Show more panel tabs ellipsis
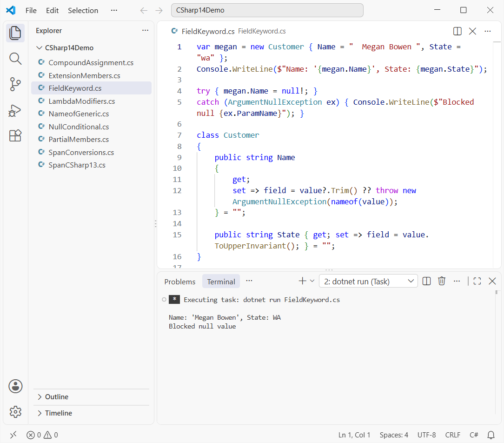This screenshot has width=504, height=443. click(x=249, y=281)
